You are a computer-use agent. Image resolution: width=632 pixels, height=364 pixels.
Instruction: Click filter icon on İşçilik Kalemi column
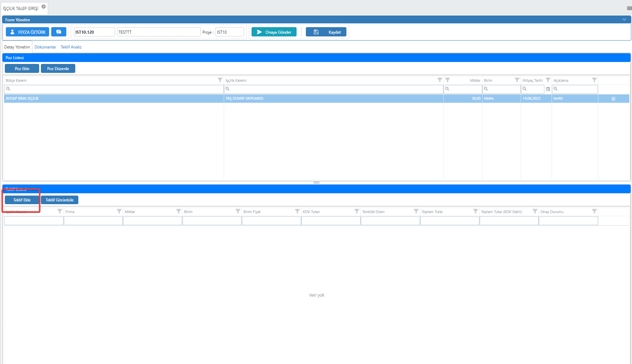pos(440,80)
